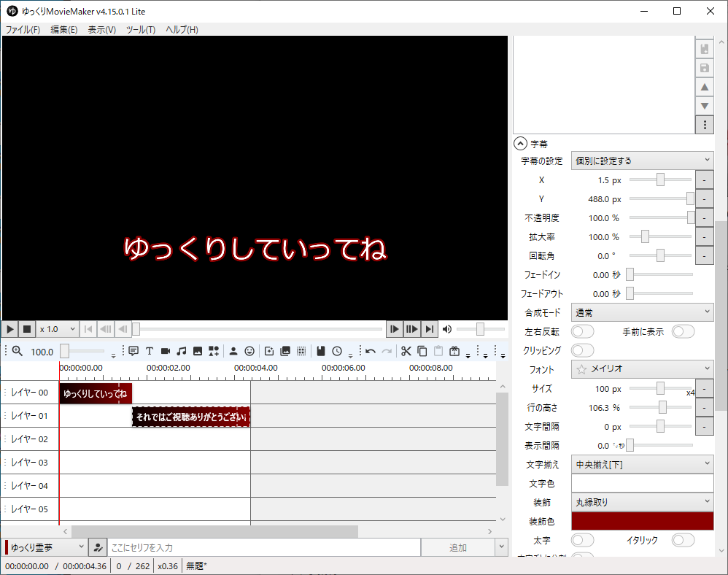The width and height of the screenshot is (728, 575).
Task: Click the scissors icon to cut
Action: pyautogui.click(x=406, y=351)
